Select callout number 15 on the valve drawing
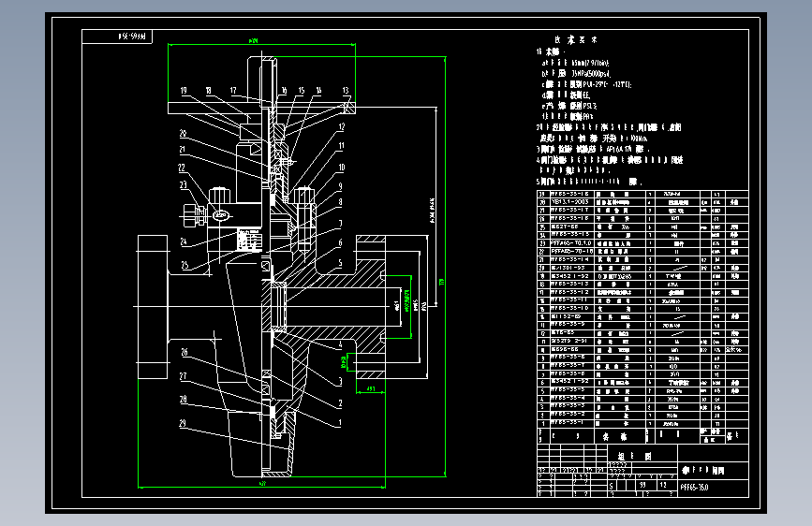The image size is (812, 526). tap(302, 90)
